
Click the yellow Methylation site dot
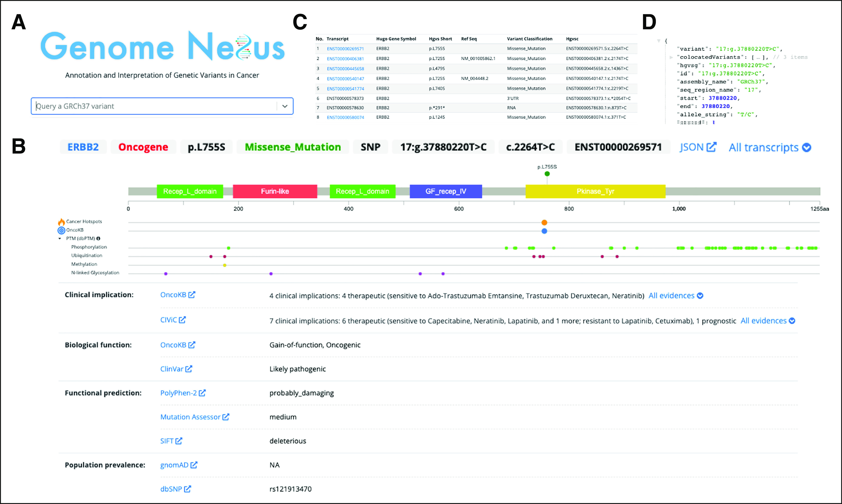click(225, 265)
